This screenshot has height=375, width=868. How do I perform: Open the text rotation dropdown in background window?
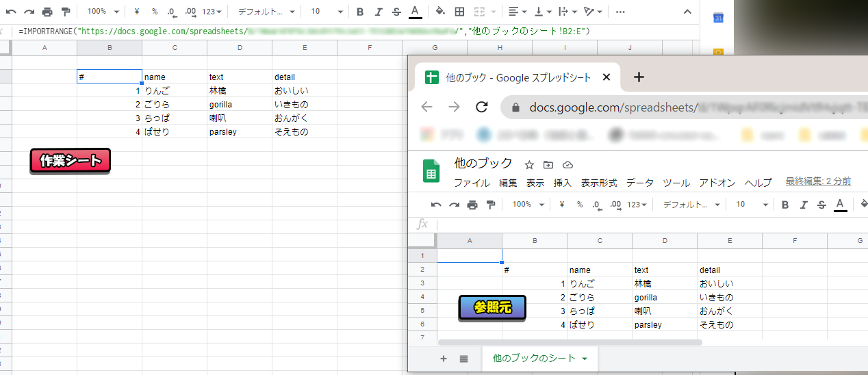click(593, 12)
